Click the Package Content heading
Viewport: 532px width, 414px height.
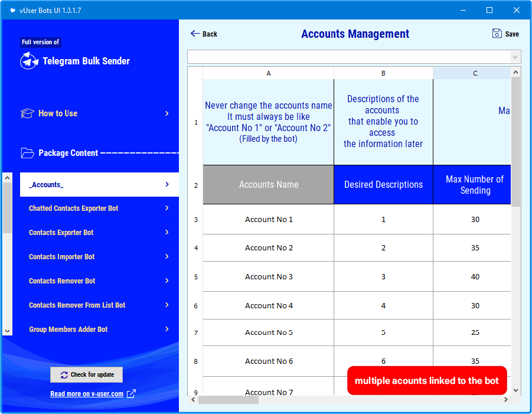tap(68, 153)
